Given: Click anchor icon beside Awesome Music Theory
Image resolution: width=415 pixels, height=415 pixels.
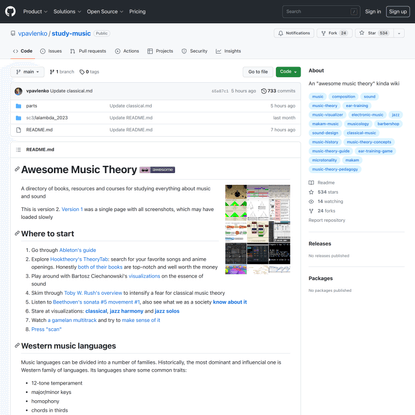Looking at the screenshot, I should pos(17,169).
